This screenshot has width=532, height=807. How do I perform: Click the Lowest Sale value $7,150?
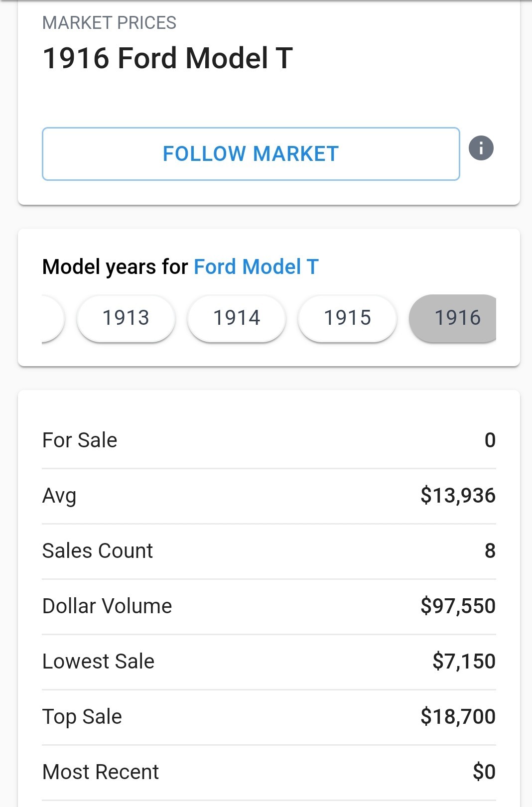464,662
